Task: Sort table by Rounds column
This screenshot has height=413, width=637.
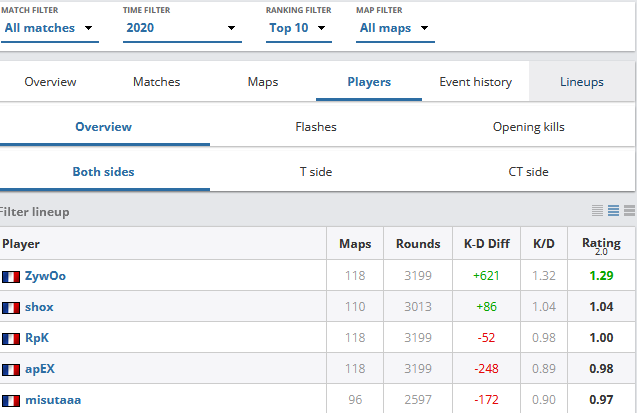Action: tap(418, 244)
